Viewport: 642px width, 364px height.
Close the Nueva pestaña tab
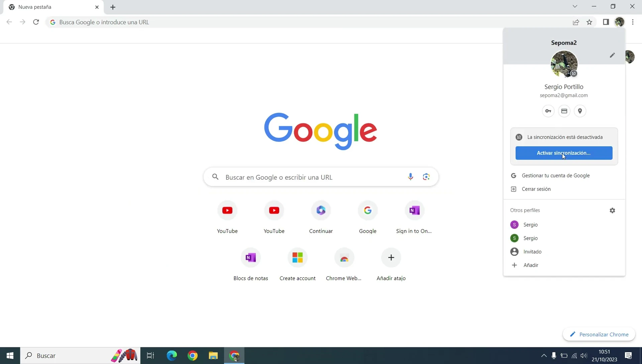pyautogui.click(x=97, y=7)
